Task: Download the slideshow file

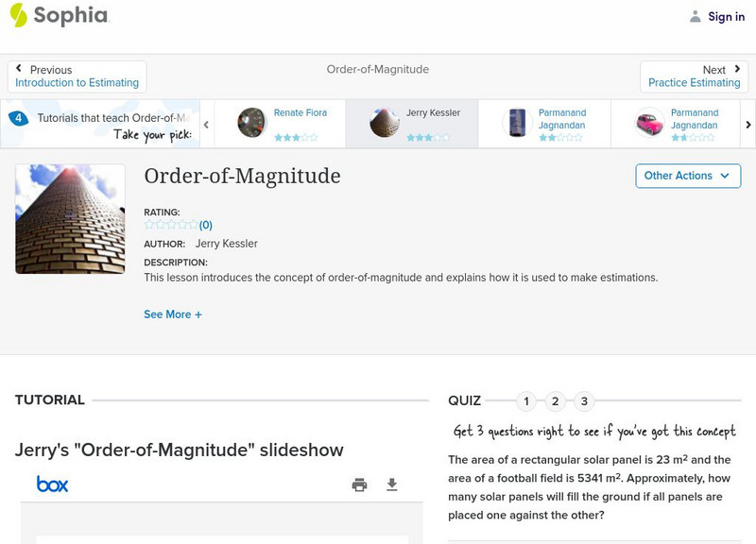Action: (392, 484)
